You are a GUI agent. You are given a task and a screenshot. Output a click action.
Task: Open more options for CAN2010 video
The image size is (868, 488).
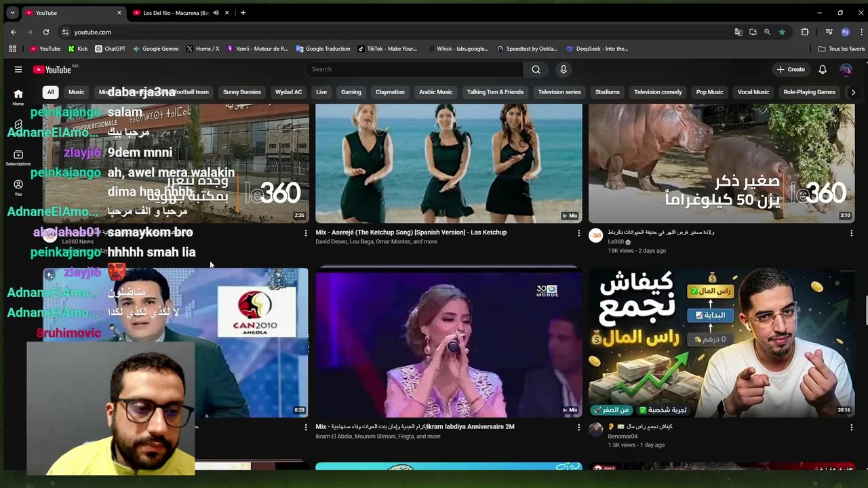(x=305, y=428)
